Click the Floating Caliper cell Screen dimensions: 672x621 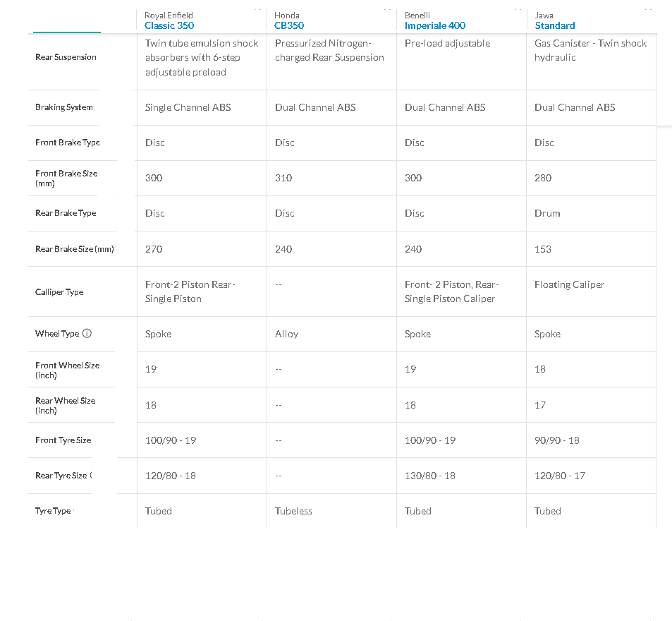[569, 284]
